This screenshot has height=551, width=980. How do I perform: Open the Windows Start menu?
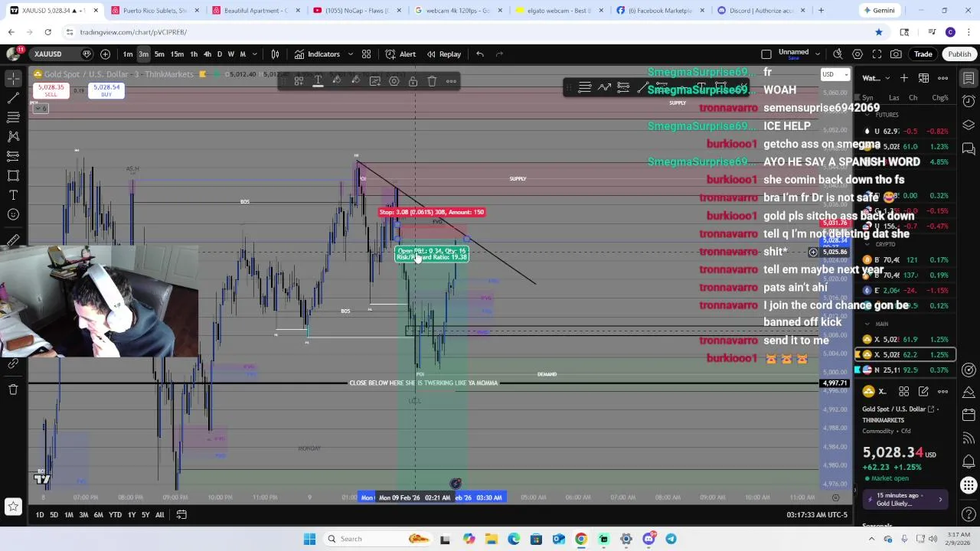pos(309,539)
